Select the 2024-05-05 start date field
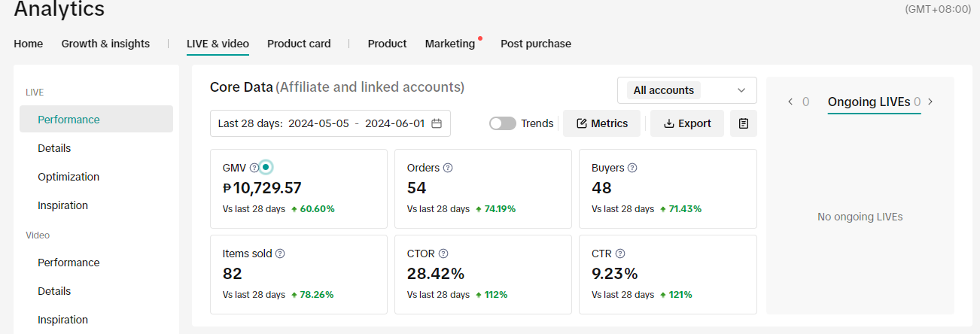Viewport: 980px width, 334px height. pos(318,123)
